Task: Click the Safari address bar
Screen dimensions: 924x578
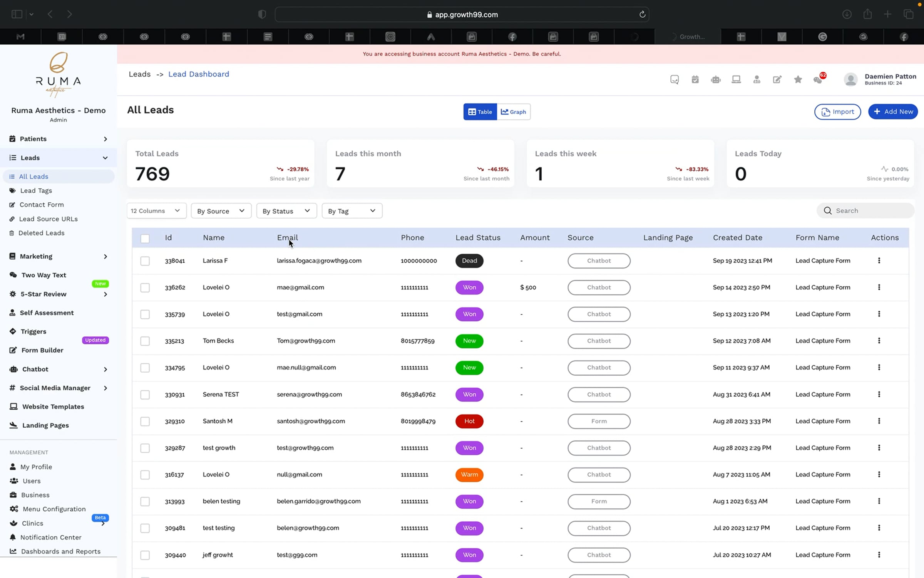Action: click(462, 15)
